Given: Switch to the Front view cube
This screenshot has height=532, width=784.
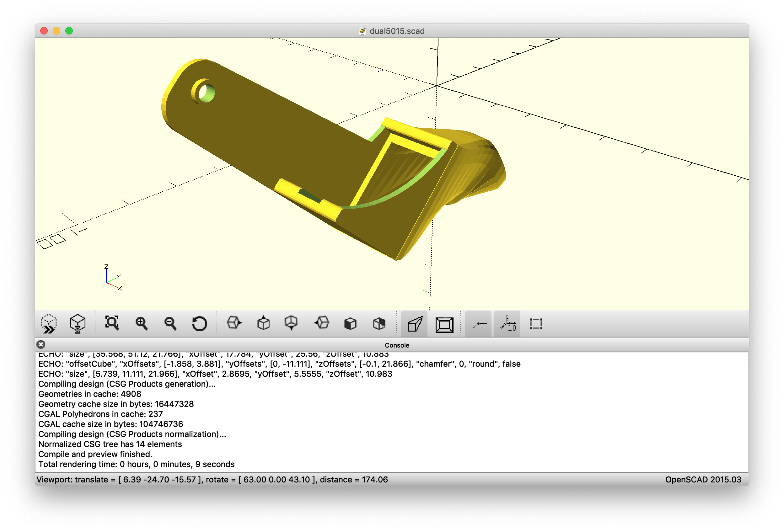Looking at the screenshot, I should coord(350,324).
